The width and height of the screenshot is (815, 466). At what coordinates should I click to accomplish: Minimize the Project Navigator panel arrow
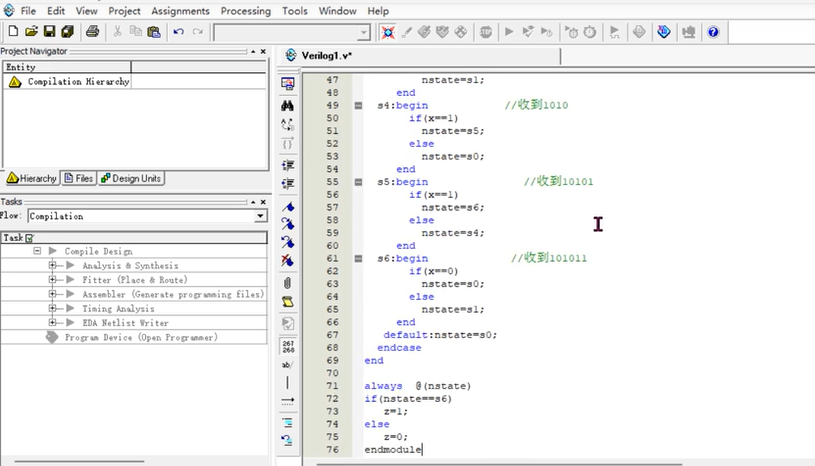(253, 51)
